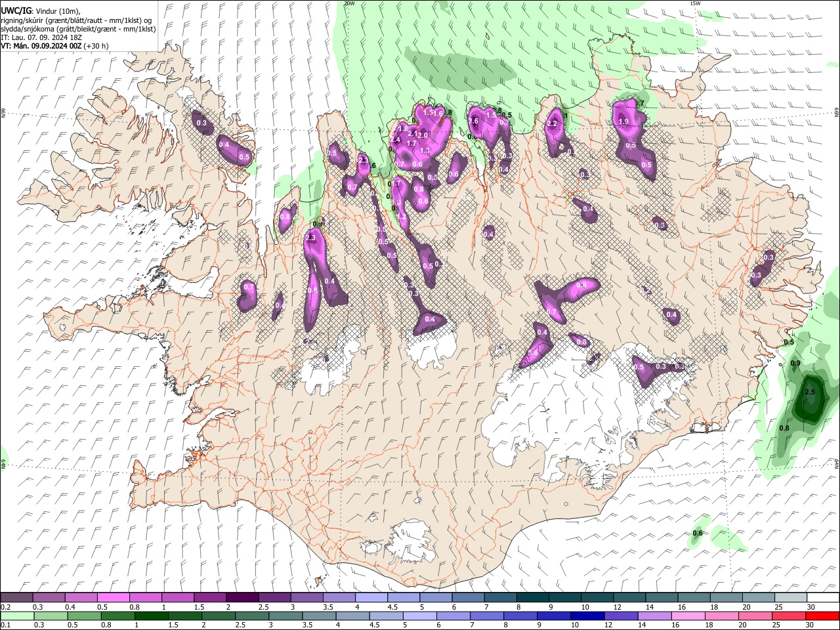The height and width of the screenshot is (630, 840).
Task: Click the dark mauve 0.2 swatch in the upper snow legend
Action: click(16, 597)
